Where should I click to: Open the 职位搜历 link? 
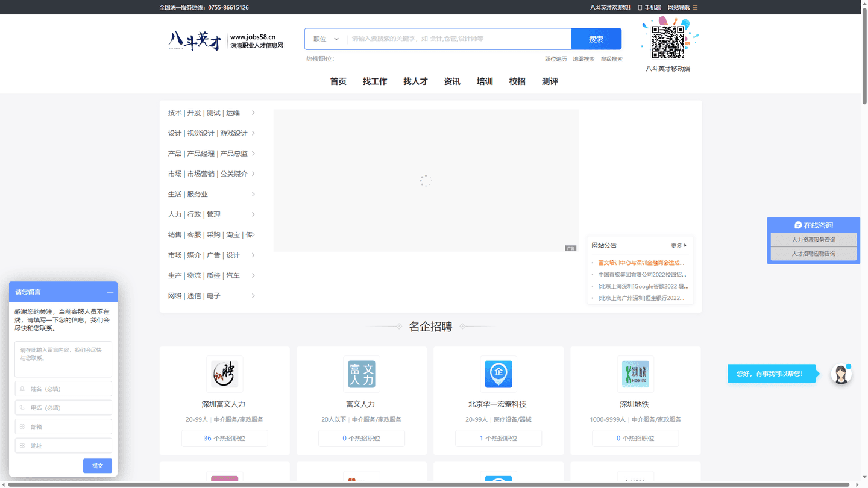556,59
